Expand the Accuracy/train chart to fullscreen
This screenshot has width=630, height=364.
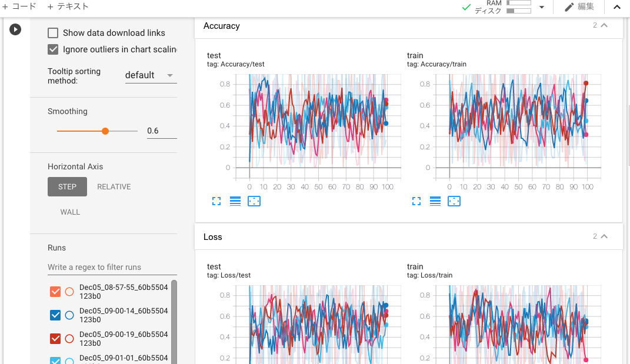coord(416,201)
